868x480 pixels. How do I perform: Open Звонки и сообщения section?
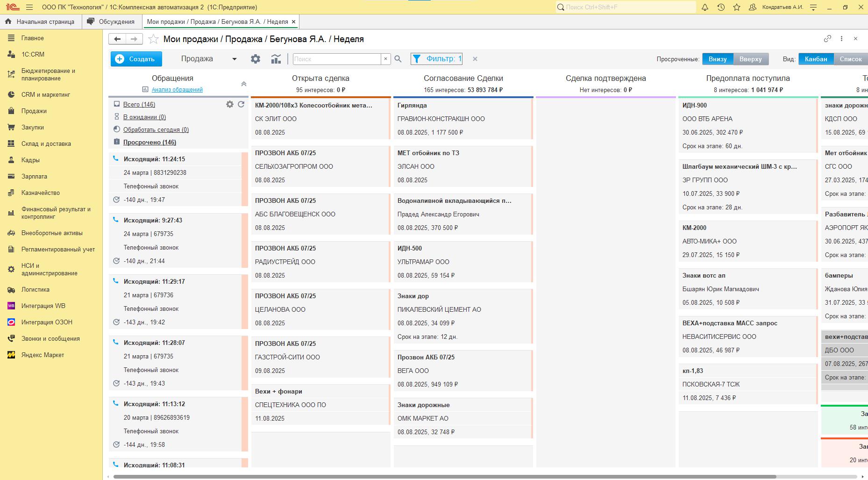(x=50, y=338)
